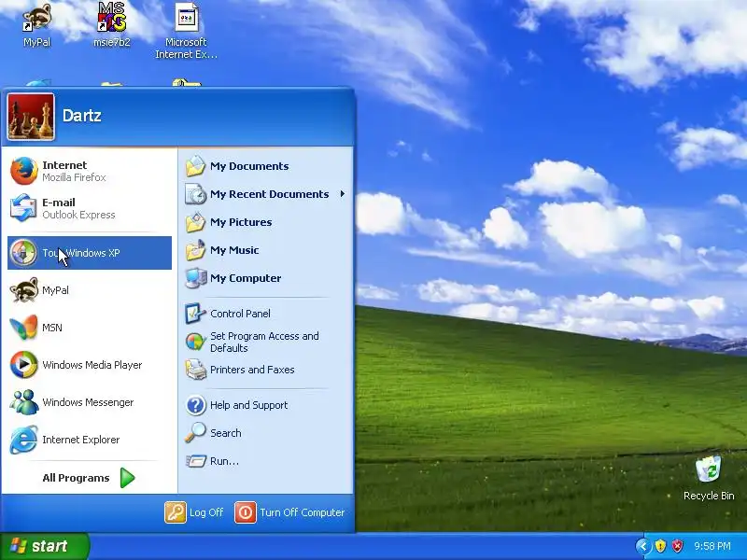Viewport: 747px width, 560px height.
Task: Click the All Programs label
Action: point(76,478)
